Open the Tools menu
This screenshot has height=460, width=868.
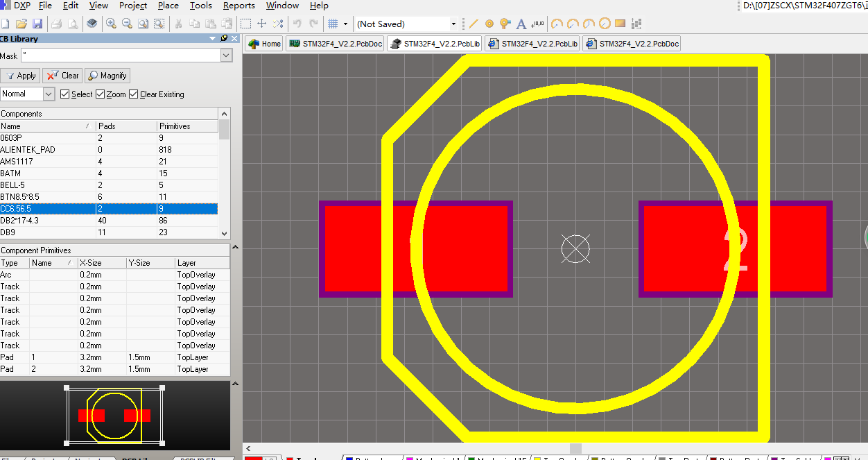[x=201, y=6]
